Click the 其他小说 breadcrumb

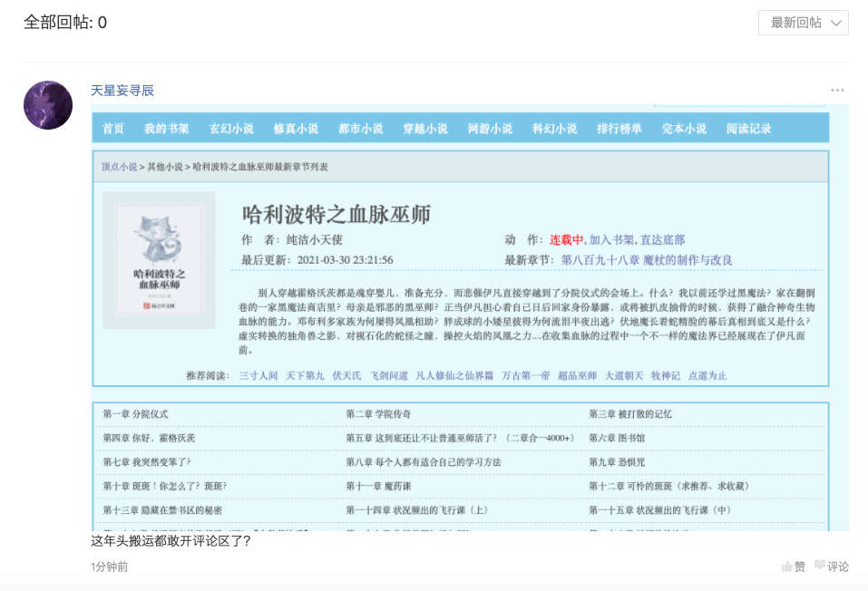click(165, 167)
